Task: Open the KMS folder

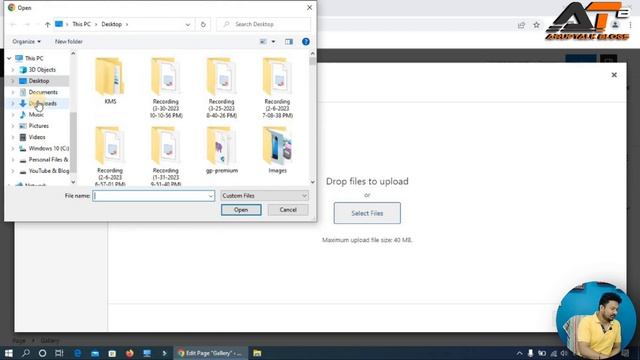Action: (110, 81)
